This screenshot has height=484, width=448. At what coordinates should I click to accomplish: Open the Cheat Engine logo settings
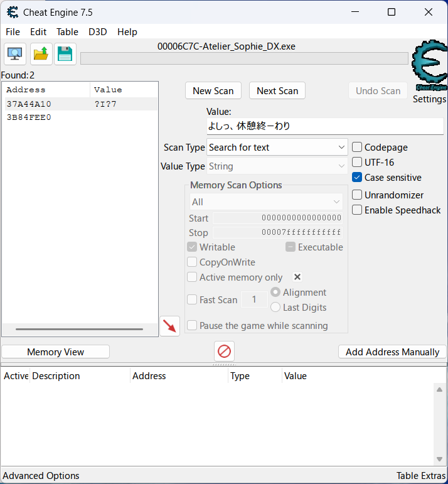(x=429, y=65)
